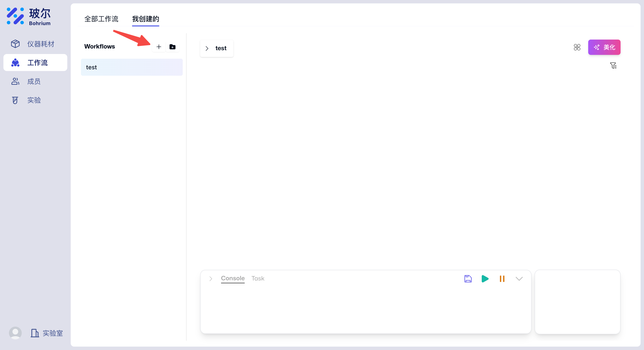The width and height of the screenshot is (644, 350).
Task: Click the four-circle grid layout icon
Action: point(577,47)
